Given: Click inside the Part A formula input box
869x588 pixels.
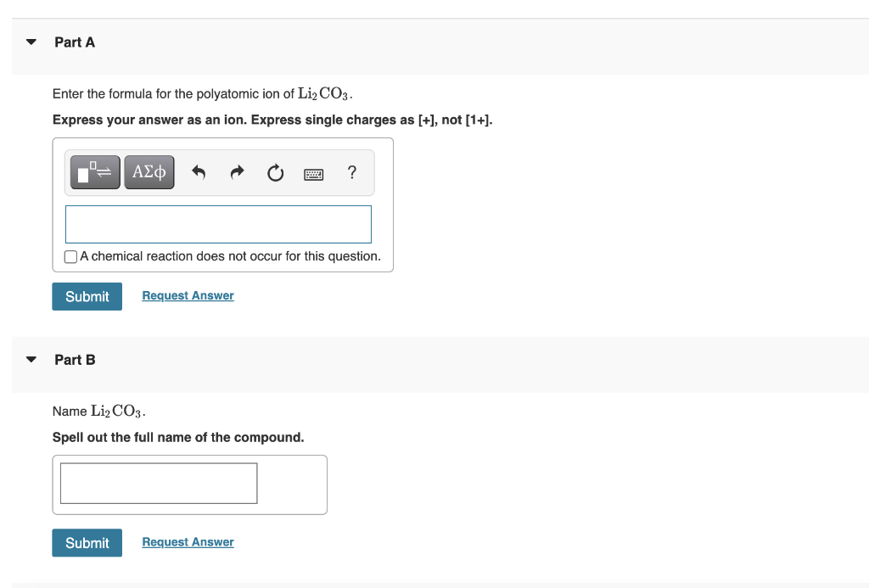Looking at the screenshot, I should tap(218, 224).
